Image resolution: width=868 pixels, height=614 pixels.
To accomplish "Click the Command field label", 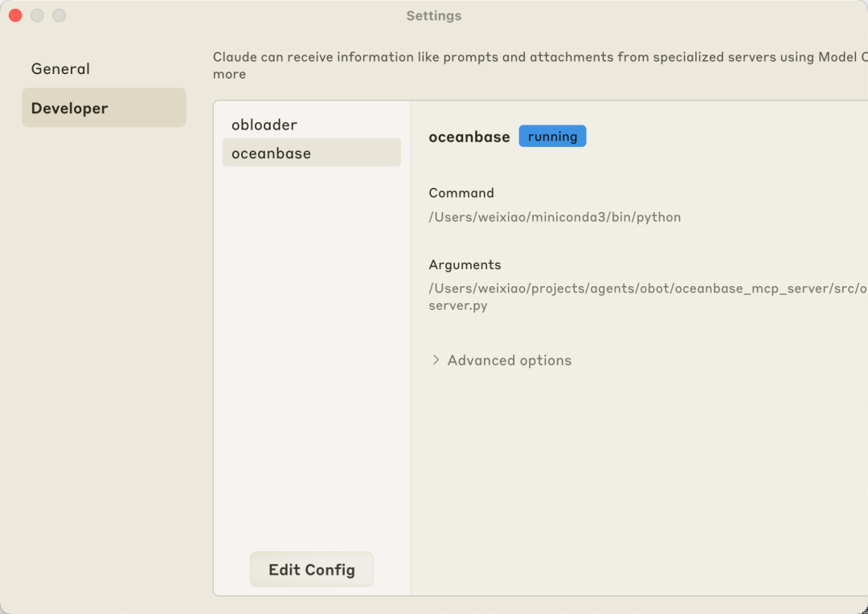I will (461, 193).
